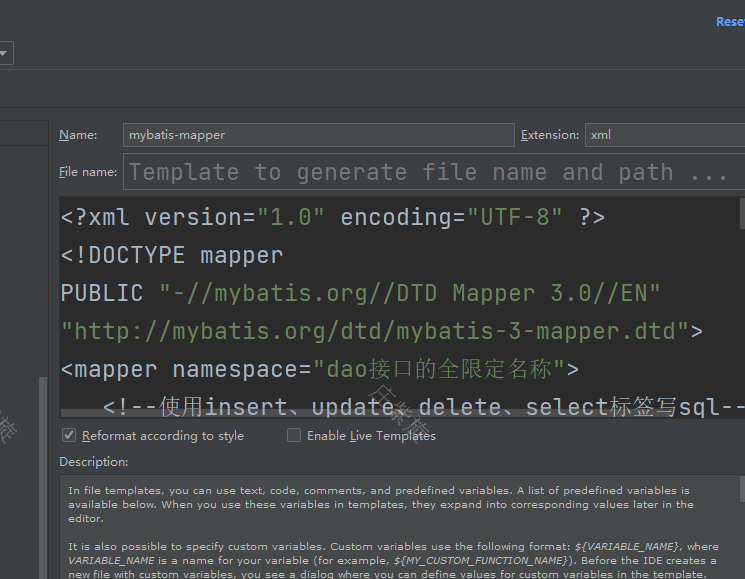Click the Reset link

[x=730, y=22]
